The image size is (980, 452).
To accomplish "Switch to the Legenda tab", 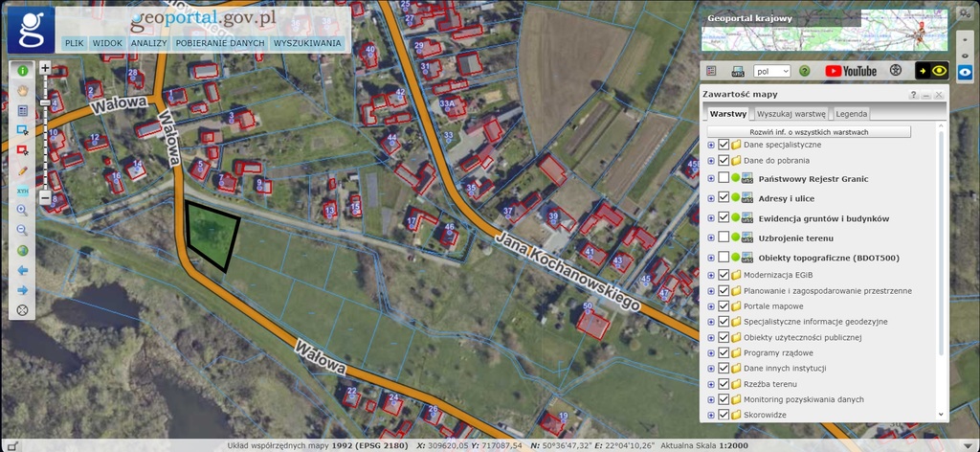I will (851, 113).
